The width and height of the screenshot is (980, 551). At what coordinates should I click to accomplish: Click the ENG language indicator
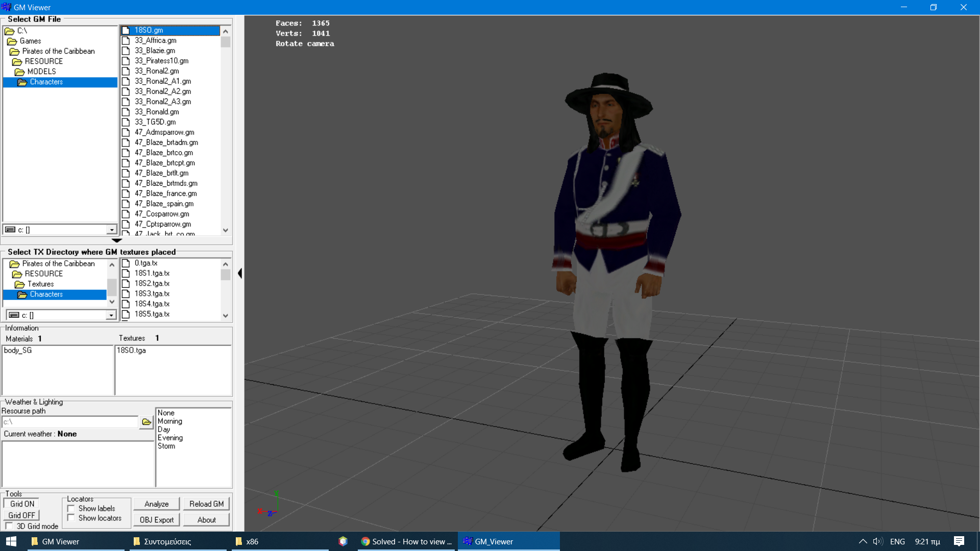(x=897, y=541)
